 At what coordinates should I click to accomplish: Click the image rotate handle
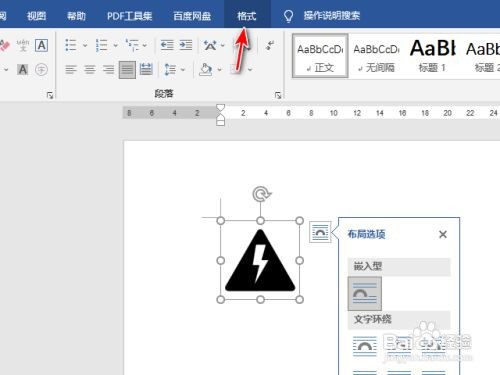(261, 194)
